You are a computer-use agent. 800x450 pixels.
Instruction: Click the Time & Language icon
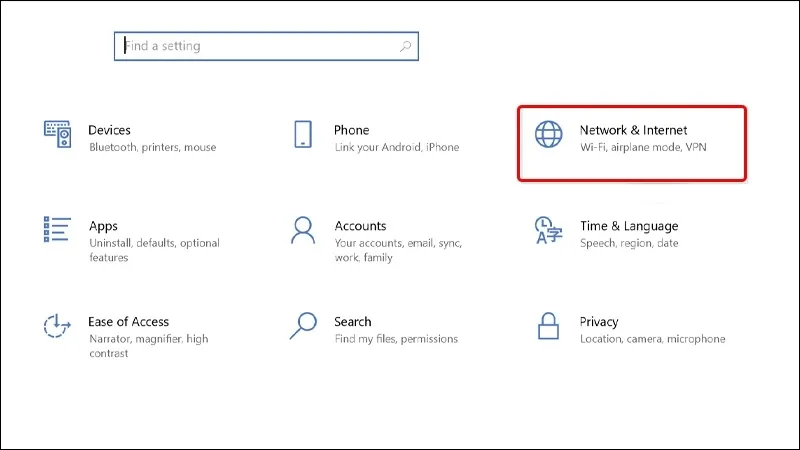(548, 230)
